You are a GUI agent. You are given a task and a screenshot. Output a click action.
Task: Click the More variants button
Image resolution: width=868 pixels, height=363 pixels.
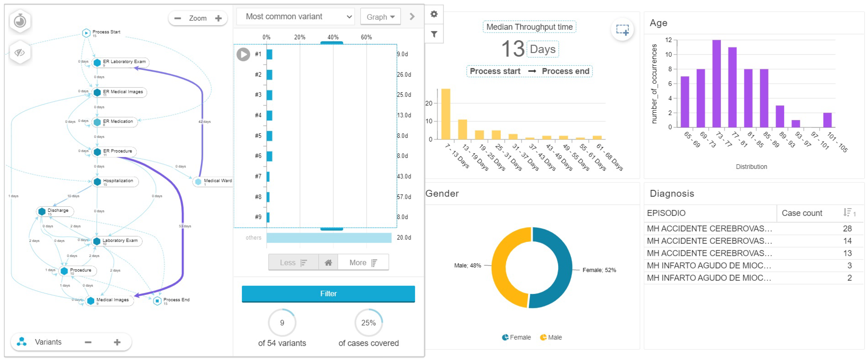point(363,262)
